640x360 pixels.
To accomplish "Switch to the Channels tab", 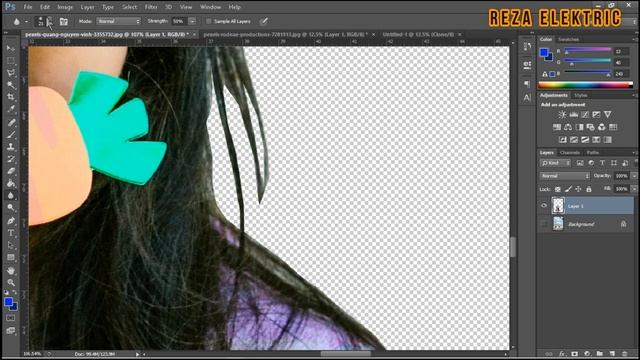I will [x=570, y=153].
